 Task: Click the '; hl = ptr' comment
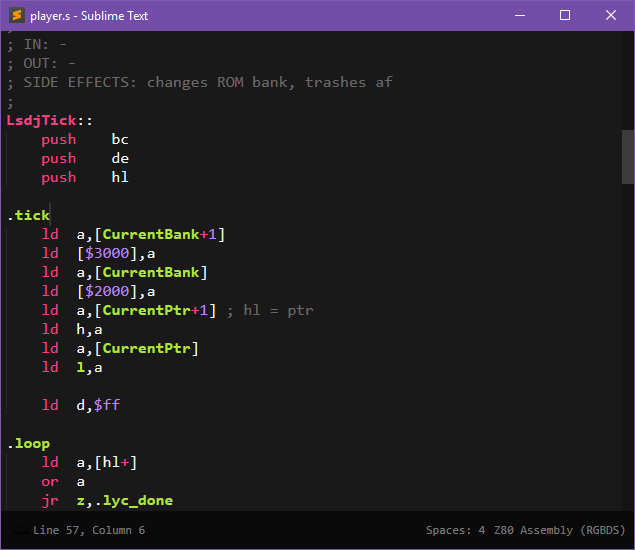[270, 310]
